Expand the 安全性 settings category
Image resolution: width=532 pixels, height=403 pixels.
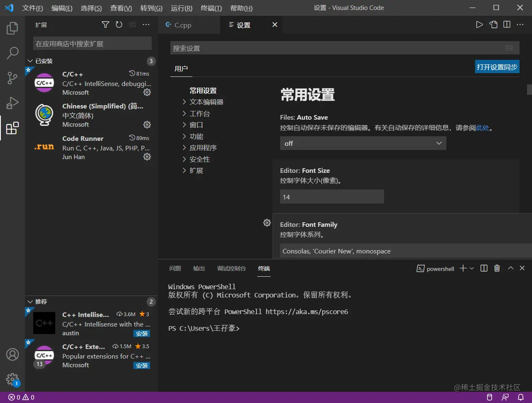pos(184,159)
